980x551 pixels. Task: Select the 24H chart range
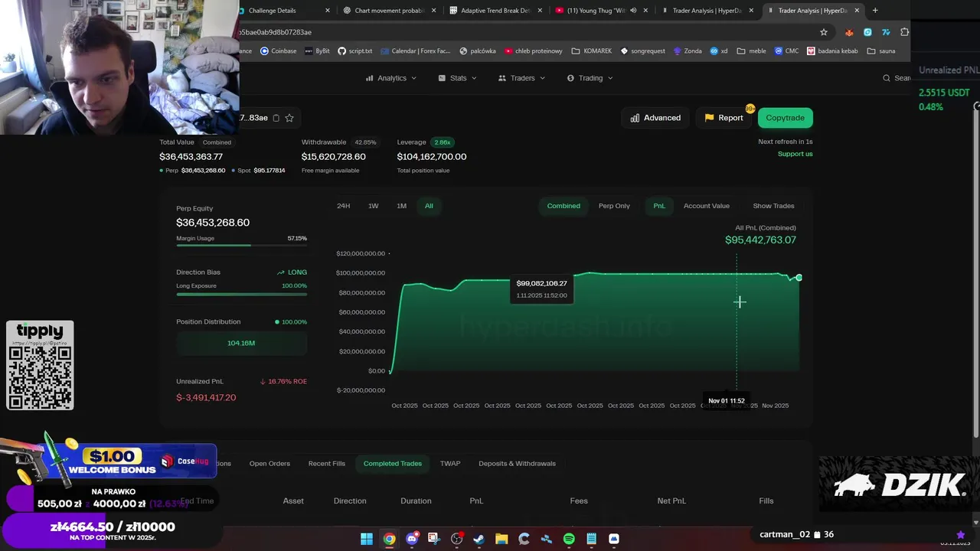pos(344,206)
